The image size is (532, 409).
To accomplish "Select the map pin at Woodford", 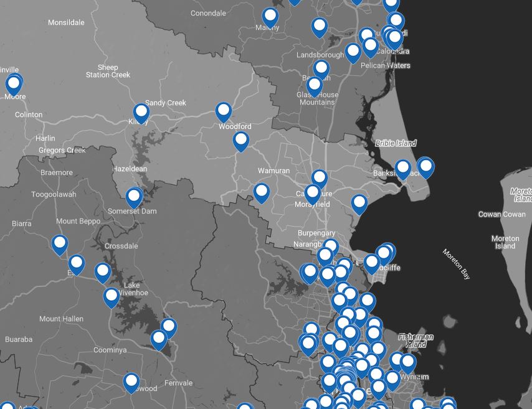I will (x=224, y=112).
